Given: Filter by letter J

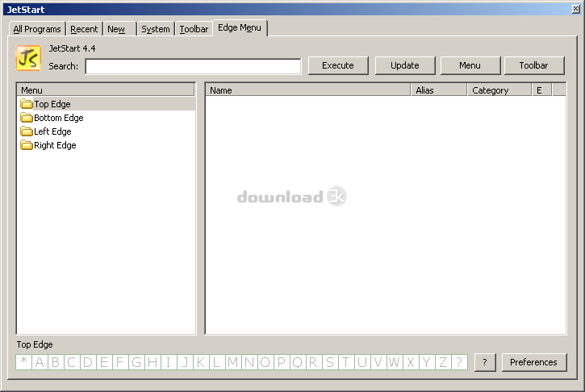Looking at the screenshot, I should (x=185, y=362).
